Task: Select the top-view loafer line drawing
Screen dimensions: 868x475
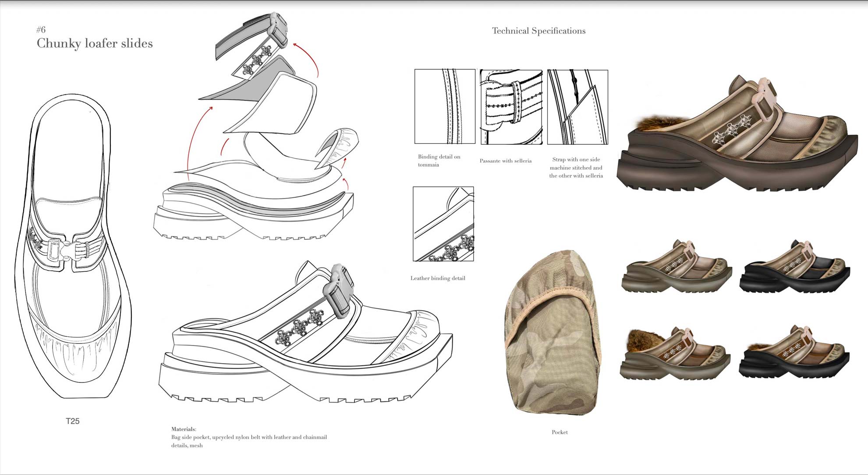Action: pos(73,246)
